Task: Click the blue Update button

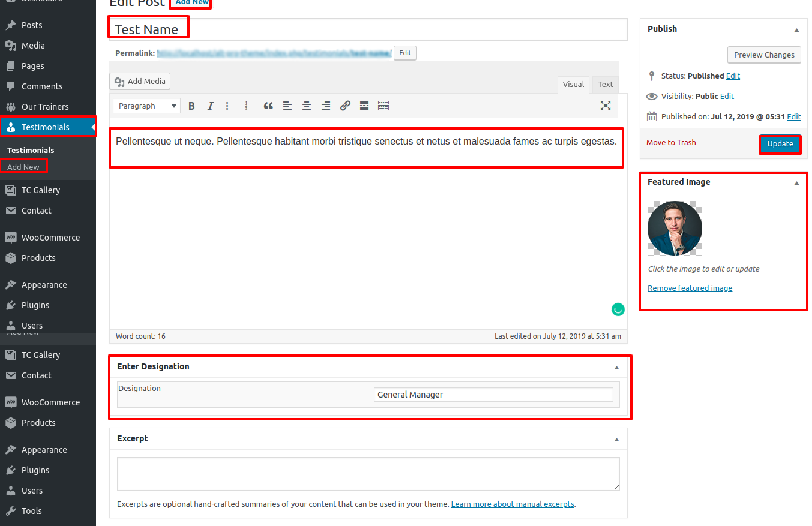Action: [780, 144]
